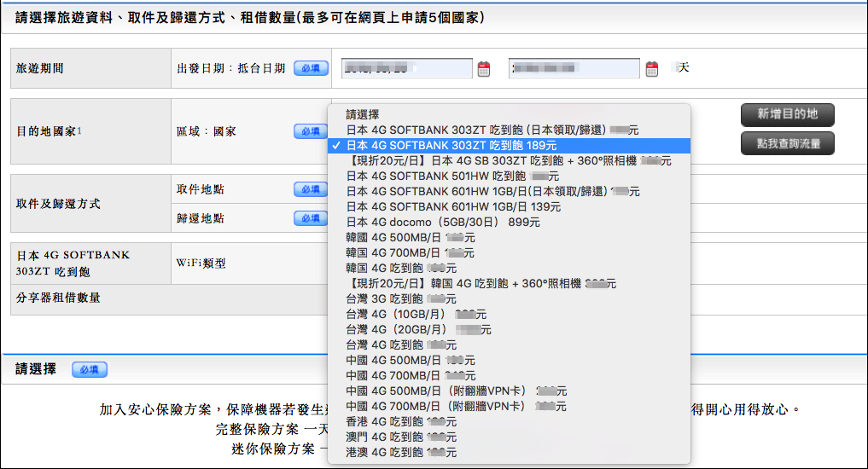Screen dimensions: 868x469
Task: Click 必填 badge beside 歸還地點
Action: click(x=312, y=218)
